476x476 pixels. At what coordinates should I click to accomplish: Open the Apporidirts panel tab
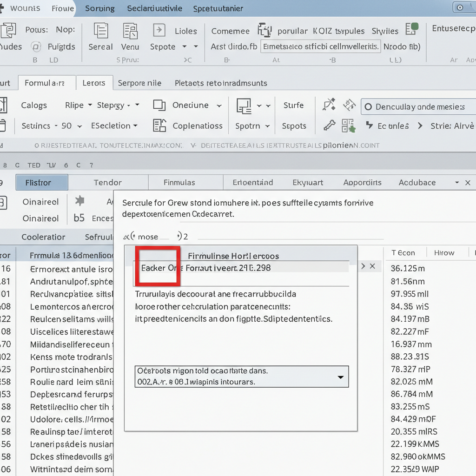[363, 182]
